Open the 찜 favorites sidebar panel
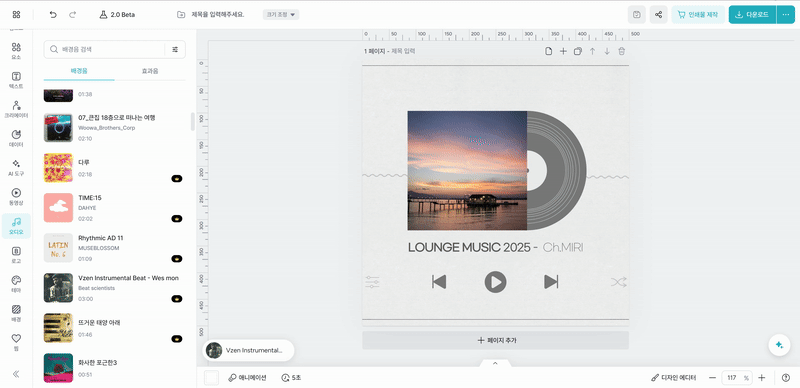Image resolution: width=800 pixels, height=388 pixels. (x=16, y=342)
